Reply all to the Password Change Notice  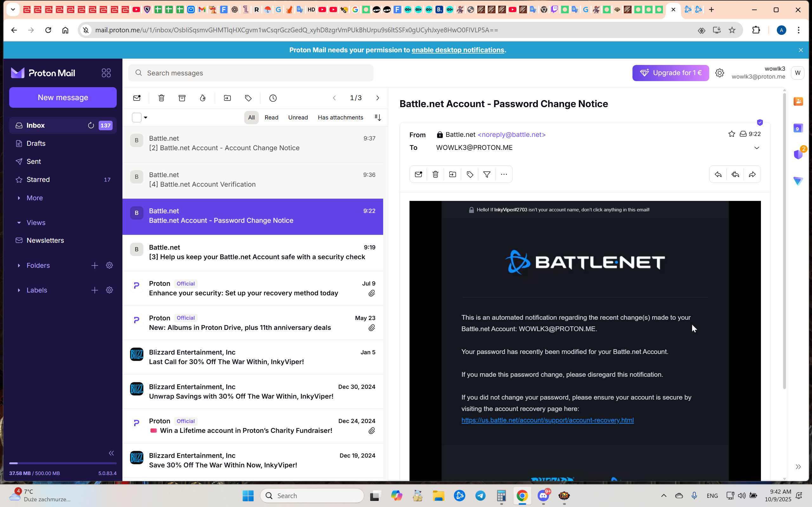(735, 174)
